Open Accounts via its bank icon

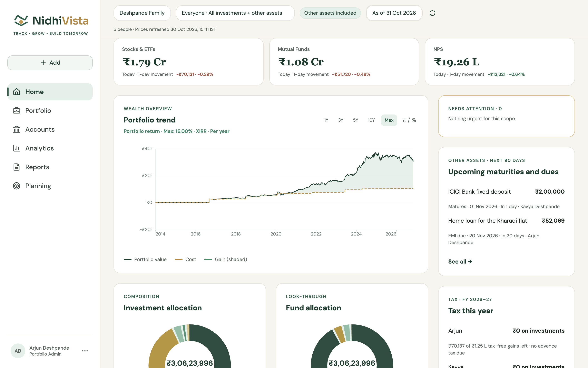tap(17, 129)
